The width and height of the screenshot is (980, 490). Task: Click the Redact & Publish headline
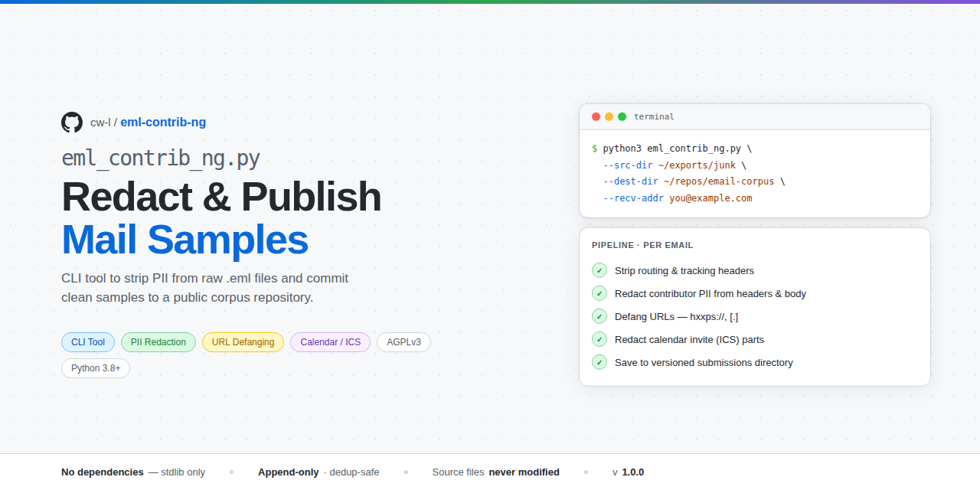coord(221,197)
